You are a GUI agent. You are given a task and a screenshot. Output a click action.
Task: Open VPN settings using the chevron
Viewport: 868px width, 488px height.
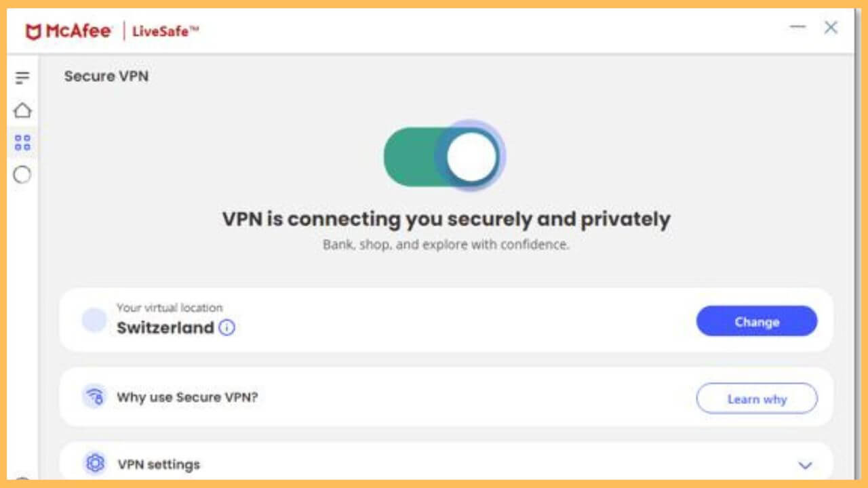(805, 466)
